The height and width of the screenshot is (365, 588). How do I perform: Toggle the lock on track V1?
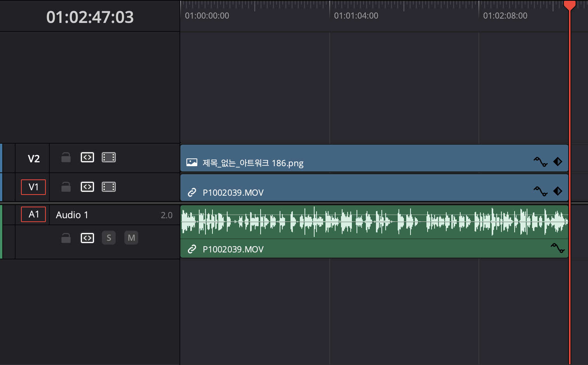66,187
